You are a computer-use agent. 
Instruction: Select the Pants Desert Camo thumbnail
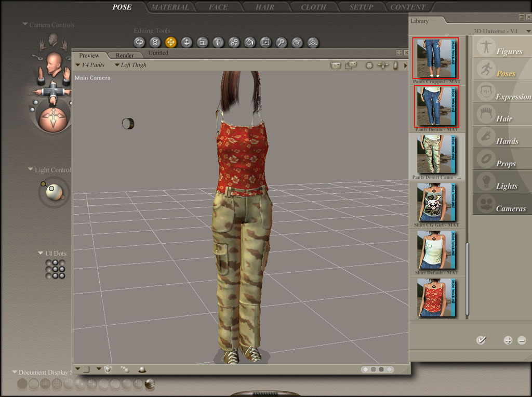click(x=436, y=154)
